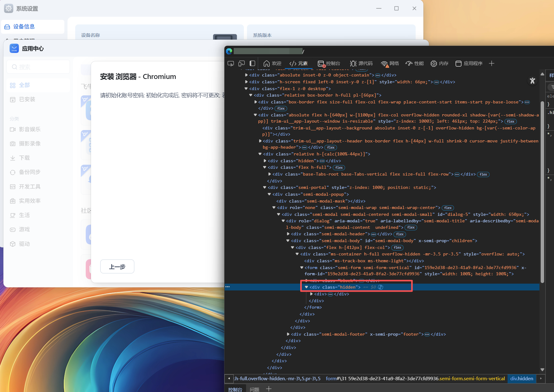Toggle the DevTools sidebar panel icon

point(252,63)
